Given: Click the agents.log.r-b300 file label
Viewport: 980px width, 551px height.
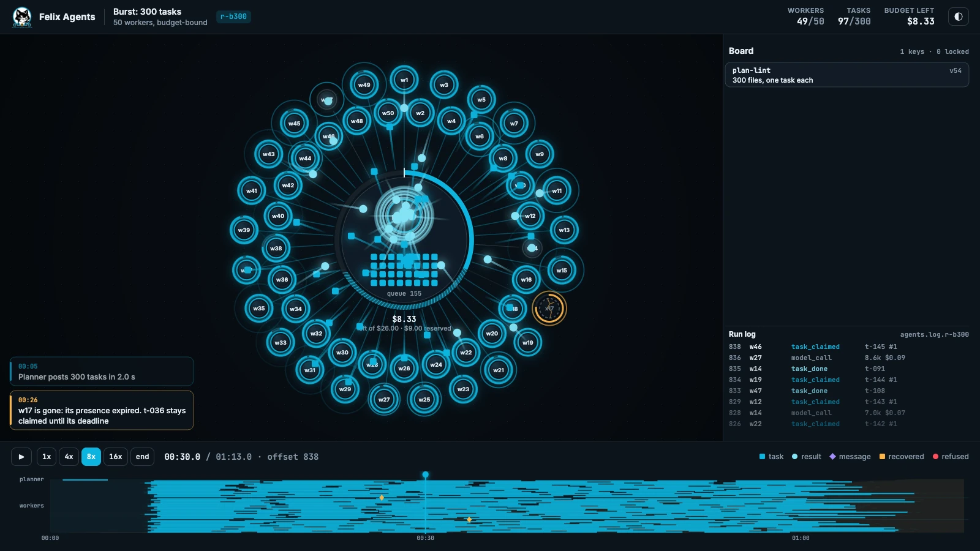Looking at the screenshot, I should point(935,334).
